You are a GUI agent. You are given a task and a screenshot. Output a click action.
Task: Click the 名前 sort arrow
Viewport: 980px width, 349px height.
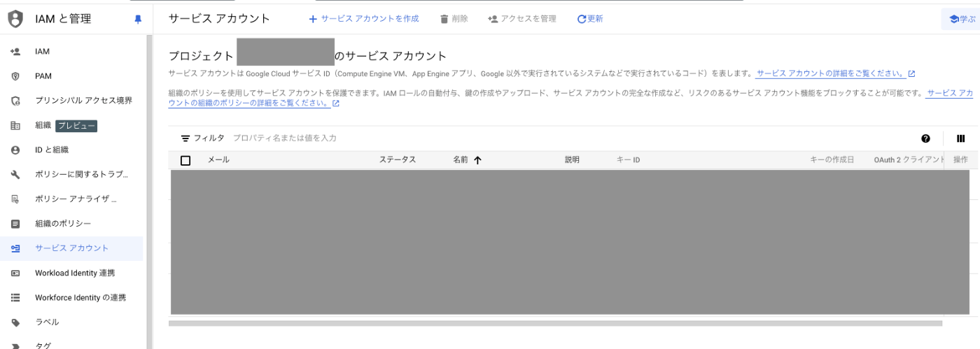(x=477, y=160)
